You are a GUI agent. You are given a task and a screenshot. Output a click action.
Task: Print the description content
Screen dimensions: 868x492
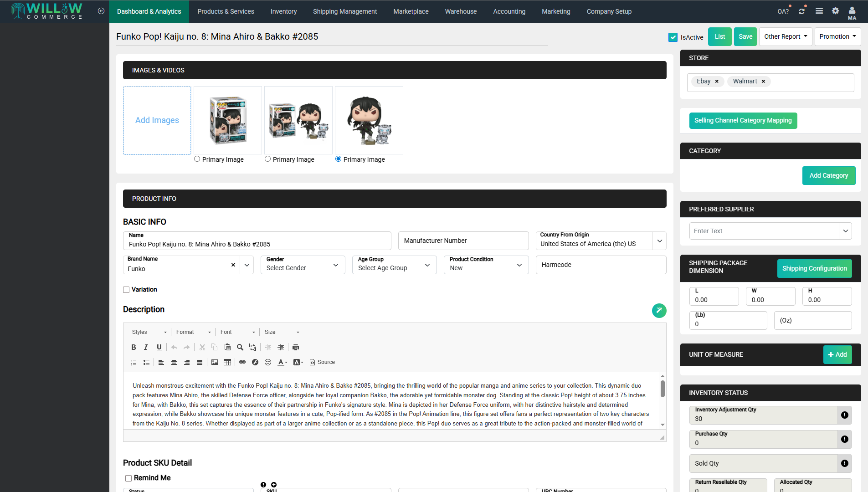point(296,347)
